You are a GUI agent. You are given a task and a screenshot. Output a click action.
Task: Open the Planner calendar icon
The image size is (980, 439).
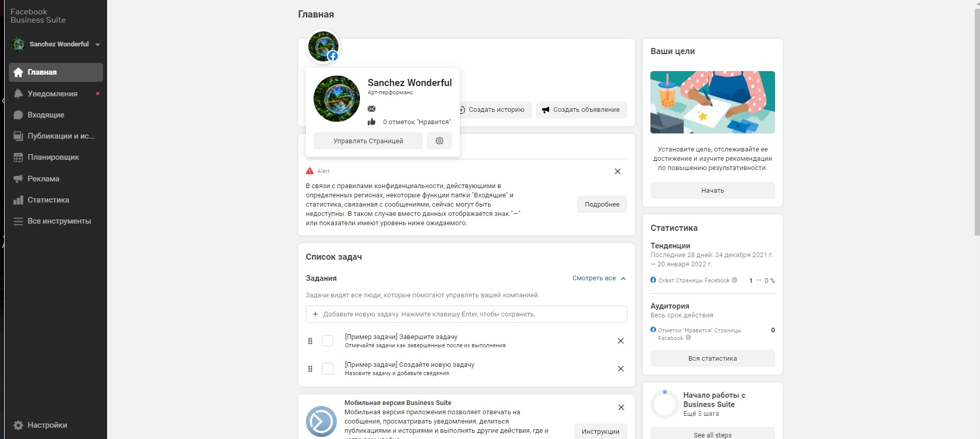(19, 157)
